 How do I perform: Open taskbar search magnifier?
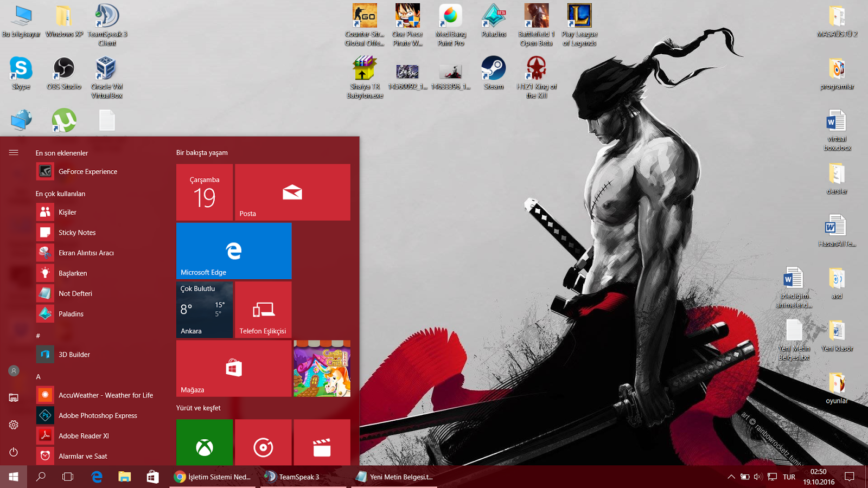(x=41, y=477)
